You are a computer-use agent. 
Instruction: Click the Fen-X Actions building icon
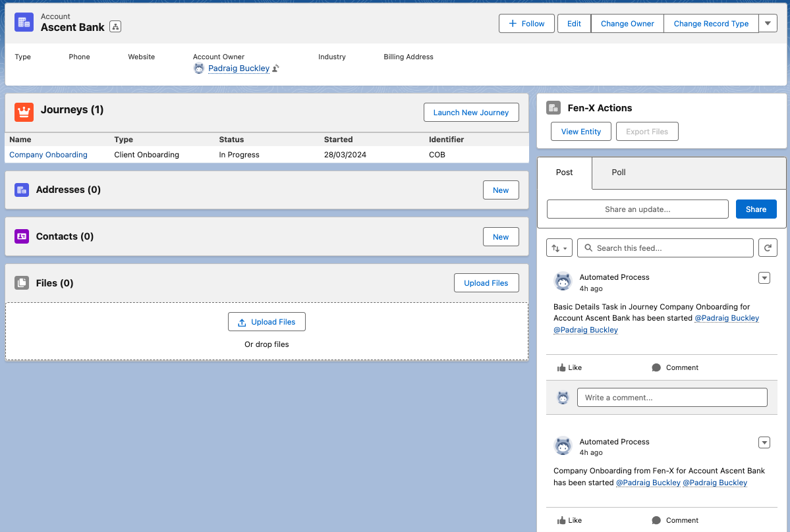tap(553, 108)
